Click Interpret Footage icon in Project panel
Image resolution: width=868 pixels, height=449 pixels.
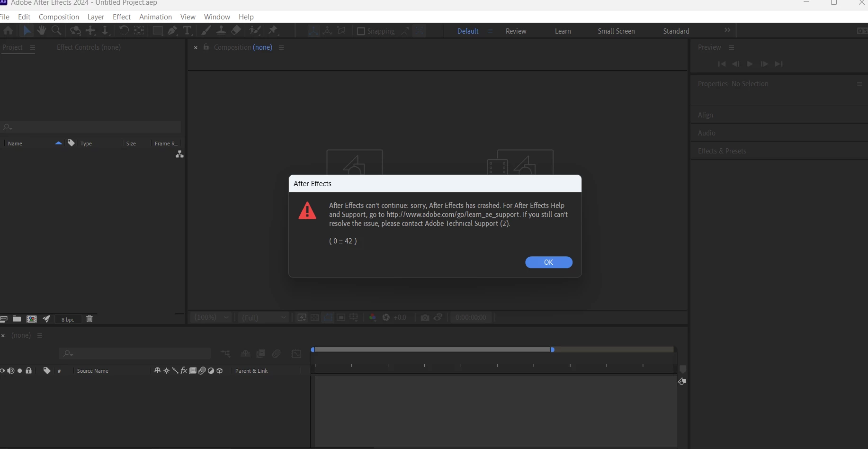pos(3,319)
